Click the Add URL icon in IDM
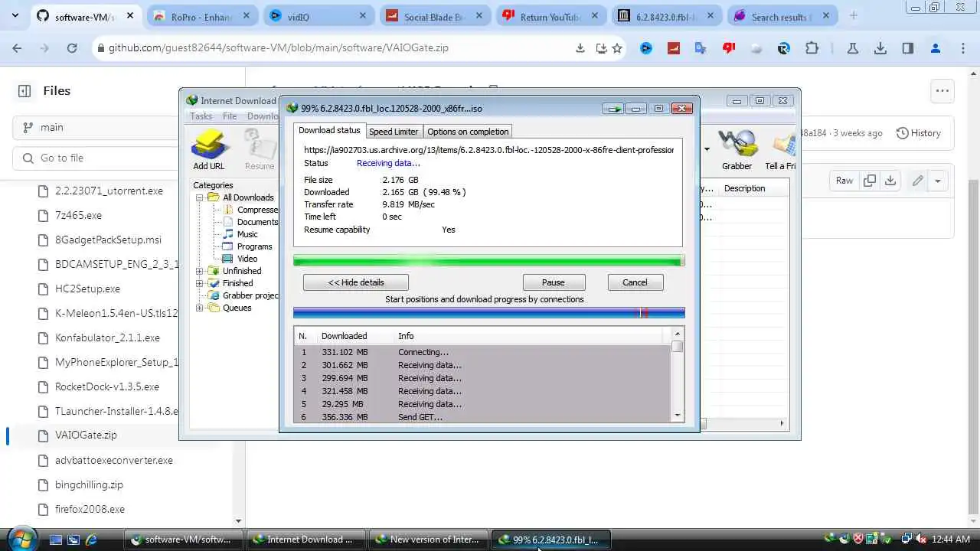 [x=209, y=149]
